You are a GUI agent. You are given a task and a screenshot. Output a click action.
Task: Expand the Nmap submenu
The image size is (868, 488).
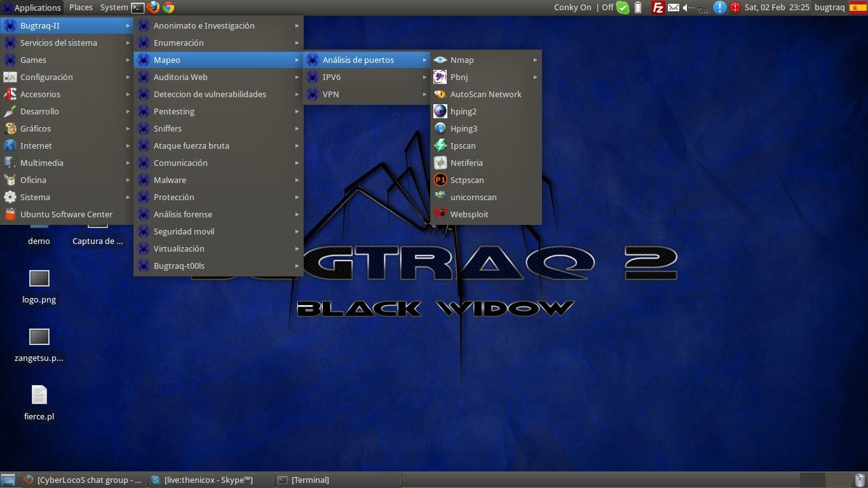click(486, 60)
